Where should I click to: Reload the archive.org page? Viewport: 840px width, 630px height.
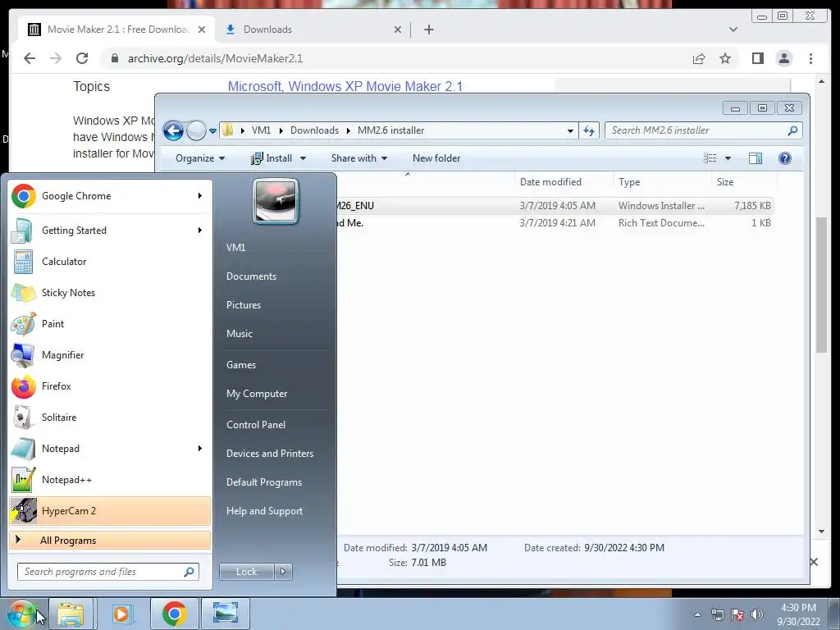click(82, 58)
